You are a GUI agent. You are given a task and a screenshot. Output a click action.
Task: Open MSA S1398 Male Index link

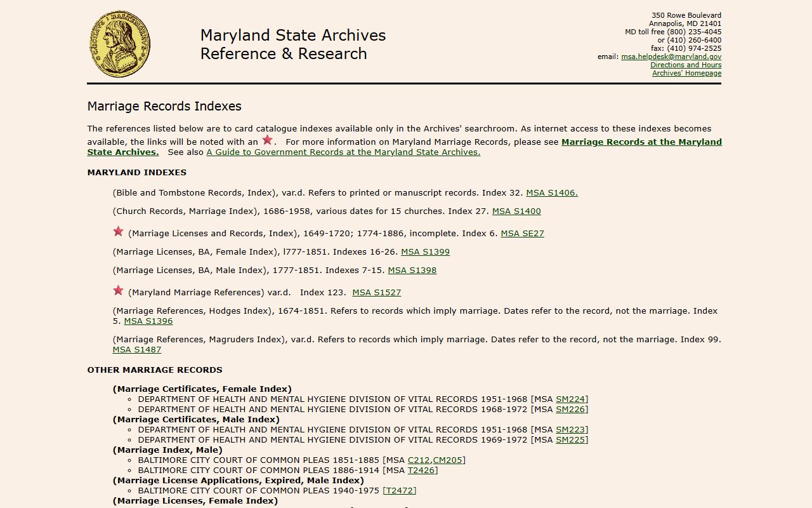[412, 271]
